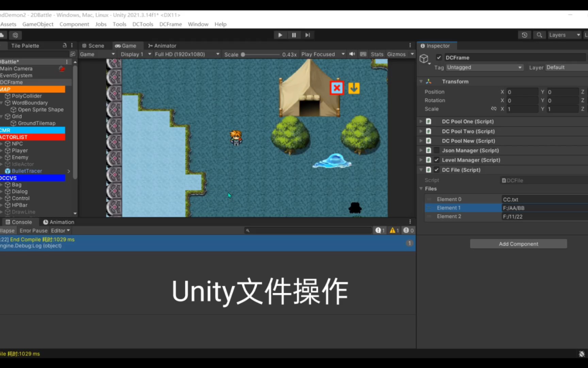Click the Step frame button
The height and width of the screenshot is (368, 588).
click(x=307, y=35)
